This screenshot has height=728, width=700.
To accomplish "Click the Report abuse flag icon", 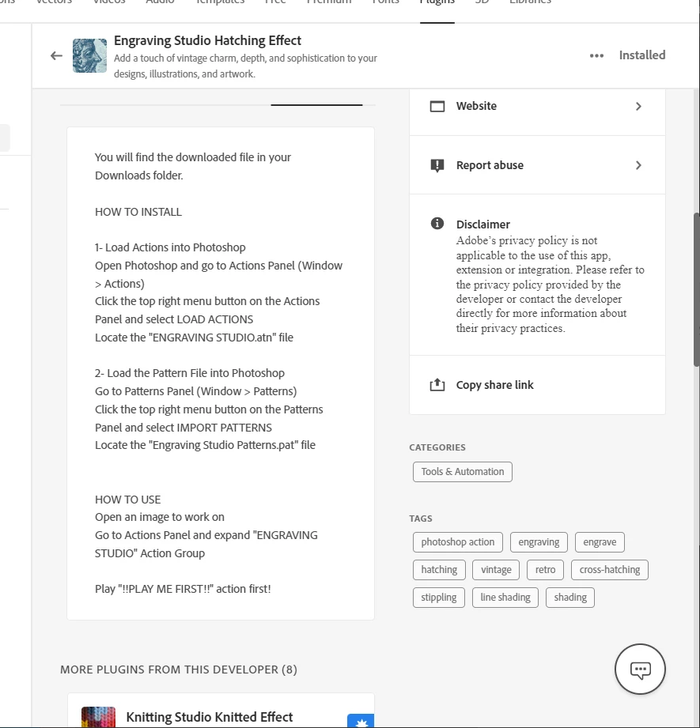I will pos(437,165).
